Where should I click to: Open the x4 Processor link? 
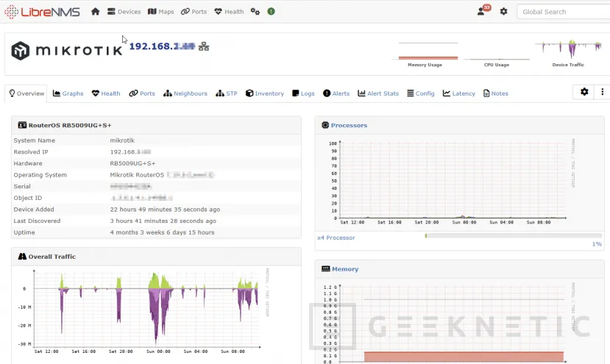point(336,238)
